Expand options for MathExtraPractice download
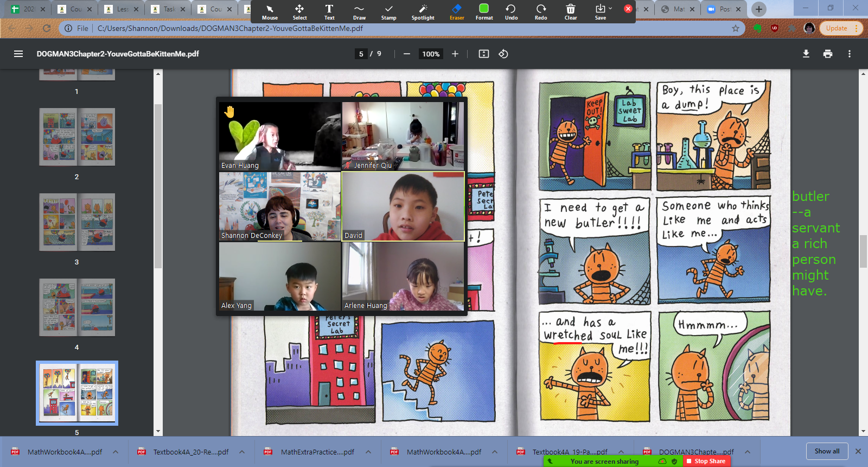 [x=368, y=452]
